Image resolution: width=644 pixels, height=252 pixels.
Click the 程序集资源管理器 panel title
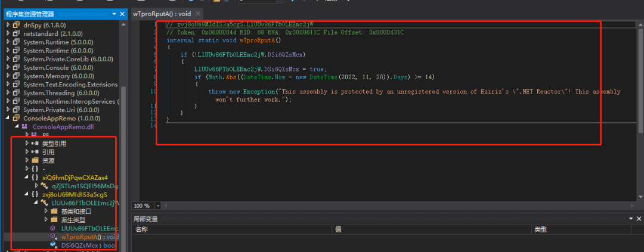coord(30,14)
